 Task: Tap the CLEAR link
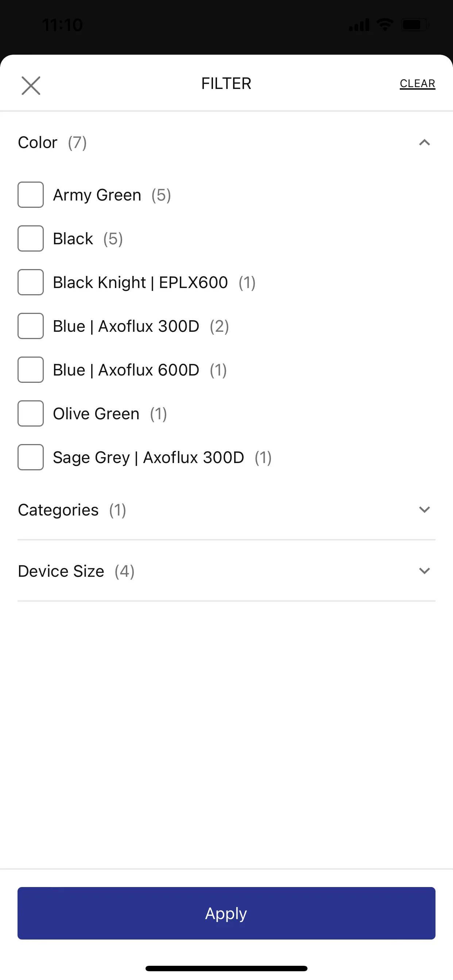(417, 84)
